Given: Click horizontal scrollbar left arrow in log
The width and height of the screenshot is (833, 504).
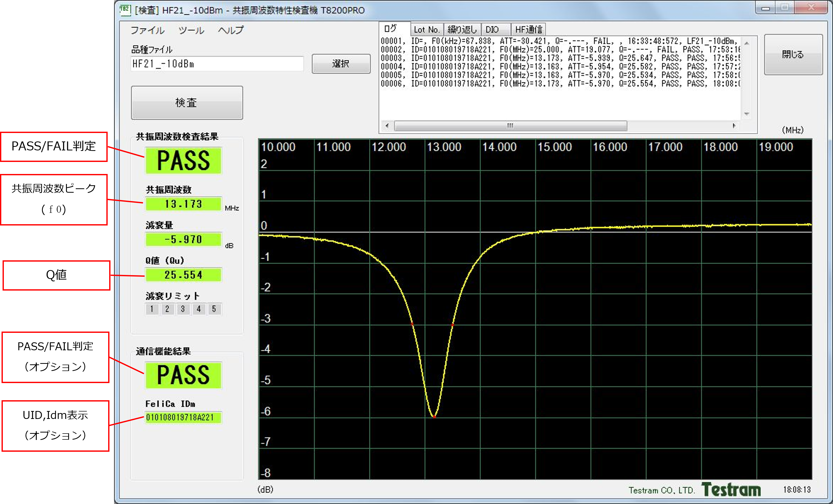Looking at the screenshot, I should 387,126.
